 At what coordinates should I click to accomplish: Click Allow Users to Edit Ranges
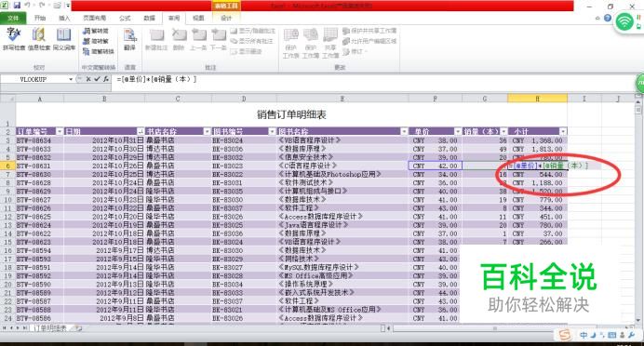click(x=369, y=41)
